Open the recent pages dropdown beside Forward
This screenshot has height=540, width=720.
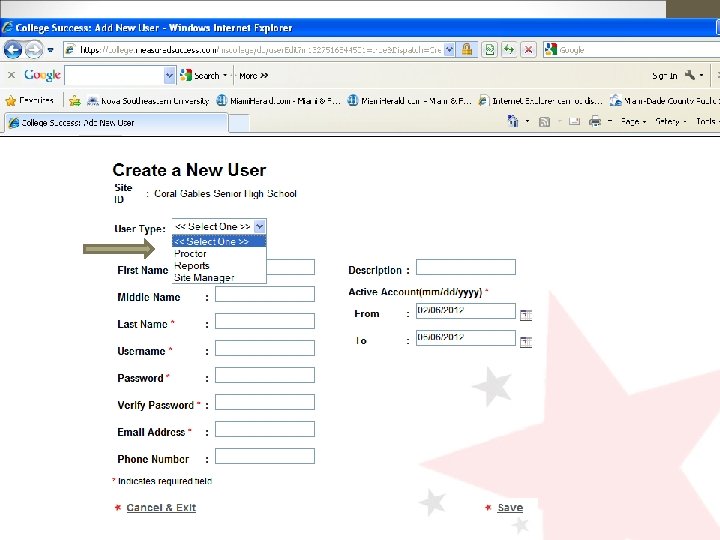click(x=51, y=50)
